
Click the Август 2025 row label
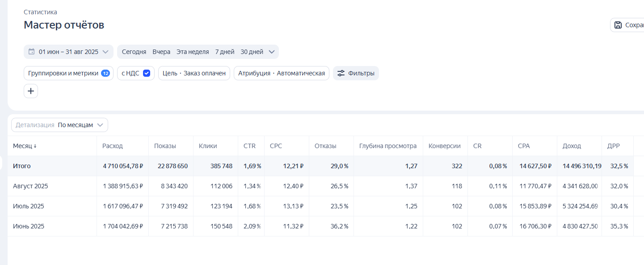coord(30,186)
